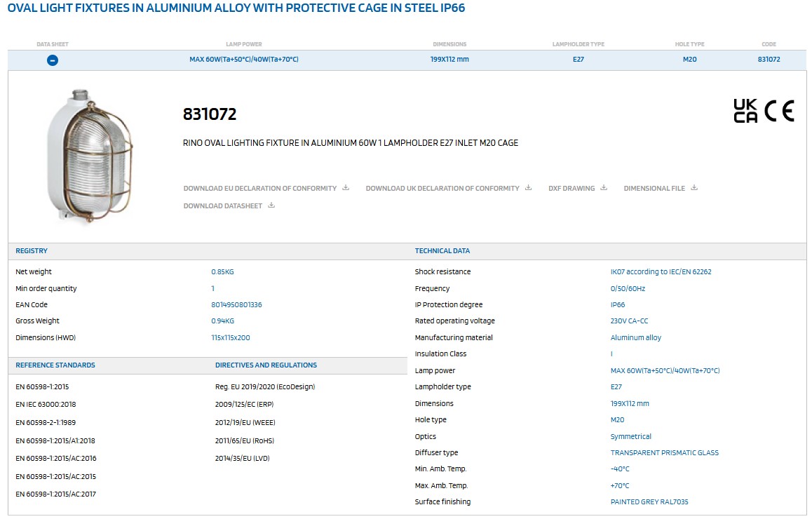Click the Technical Data section heading
Image resolution: width=812 pixels, height=519 pixels.
(442, 251)
